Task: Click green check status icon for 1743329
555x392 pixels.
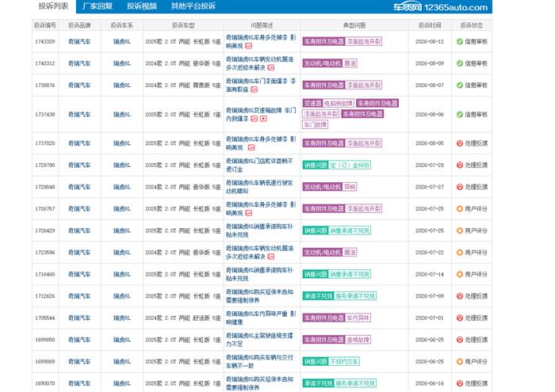Action: [x=459, y=42]
